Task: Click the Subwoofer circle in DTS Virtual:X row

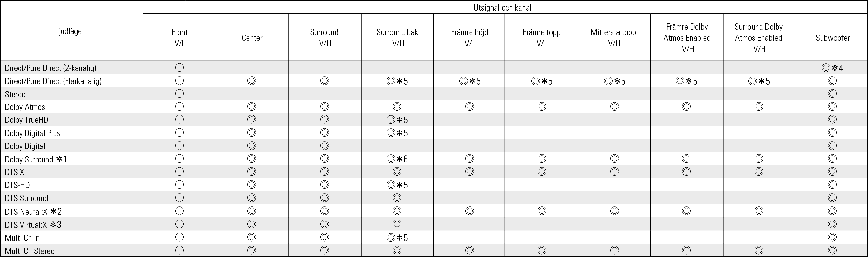Action: pyautogui.click(x=832, y=224)
